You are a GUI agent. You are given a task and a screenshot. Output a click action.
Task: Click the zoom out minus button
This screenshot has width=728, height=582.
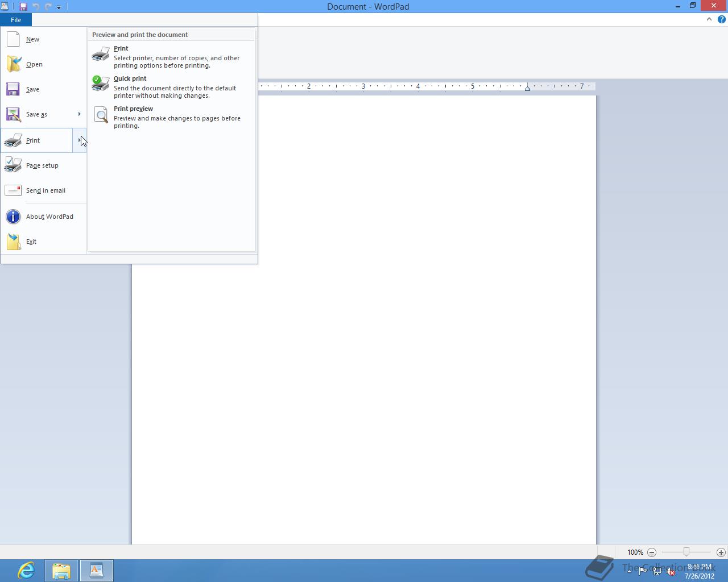(652, 552)
